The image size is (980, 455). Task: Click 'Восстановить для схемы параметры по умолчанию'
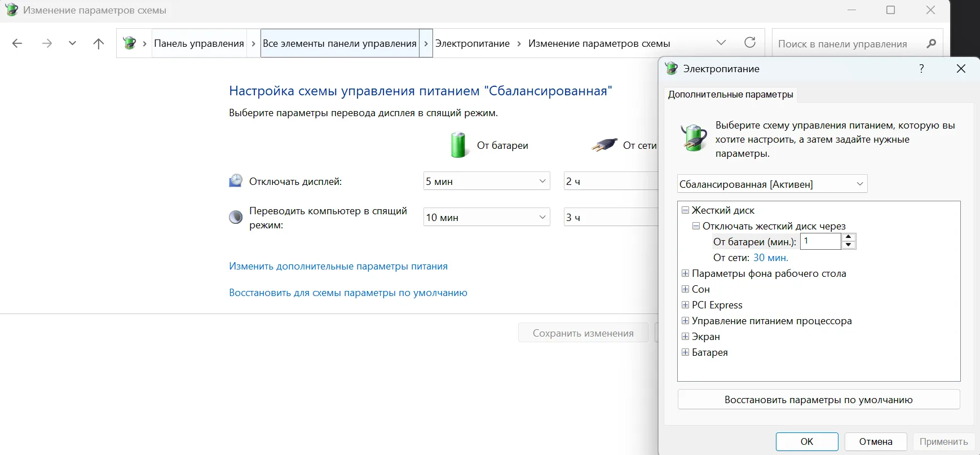(x=348, y=293)
